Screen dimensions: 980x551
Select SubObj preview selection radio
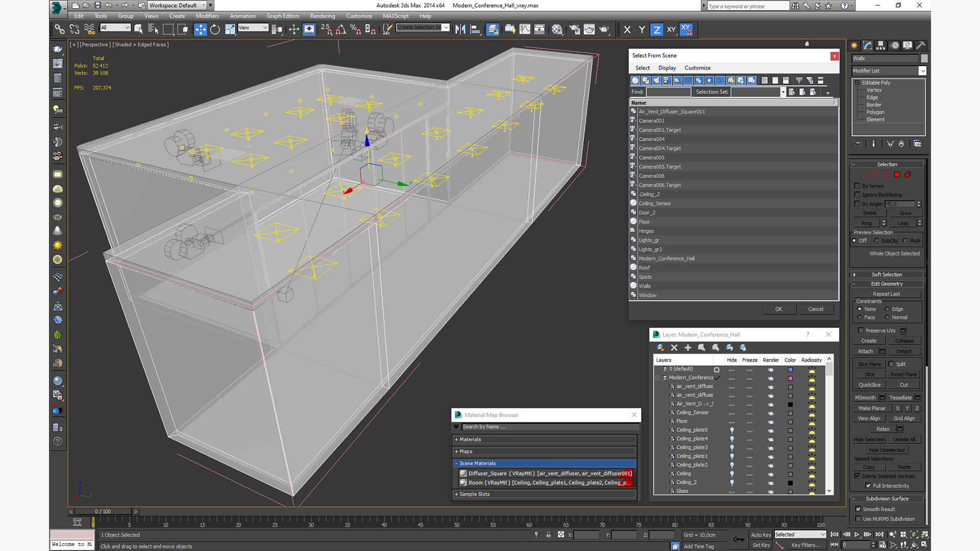[x=876, y=241]
